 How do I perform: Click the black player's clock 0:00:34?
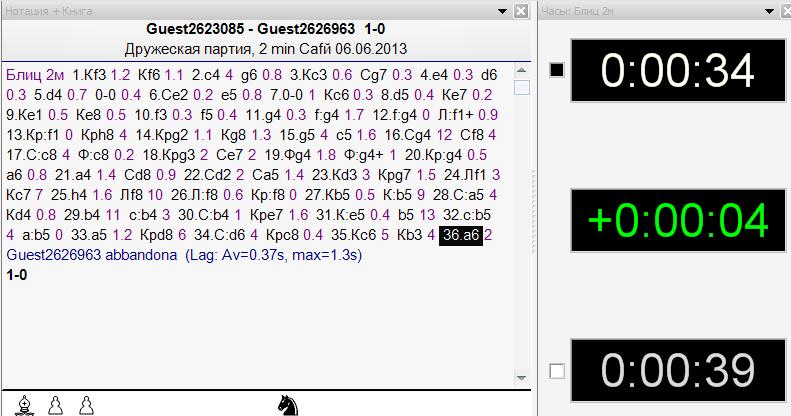click(678, 70)
